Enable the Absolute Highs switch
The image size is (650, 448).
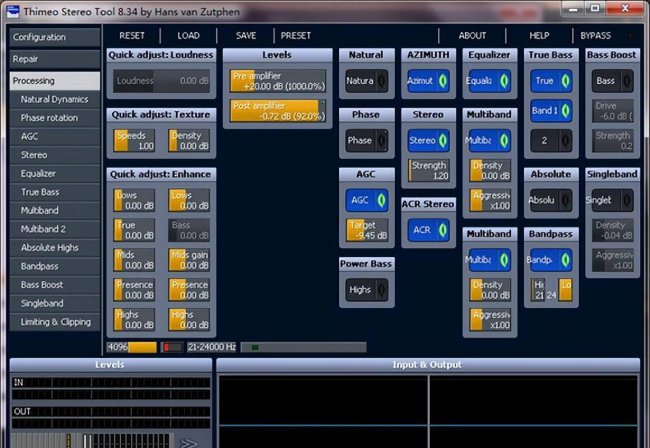coord(551,200)
